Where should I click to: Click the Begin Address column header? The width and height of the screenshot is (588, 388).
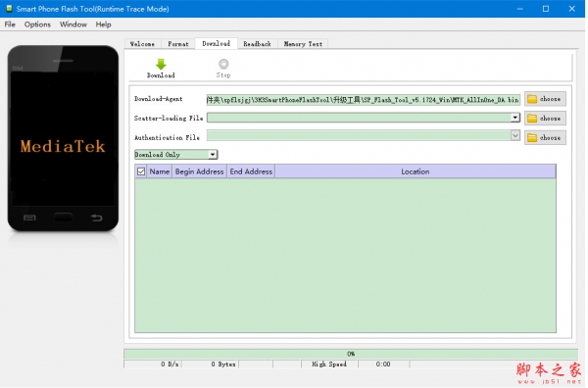[x=200, y=171]
